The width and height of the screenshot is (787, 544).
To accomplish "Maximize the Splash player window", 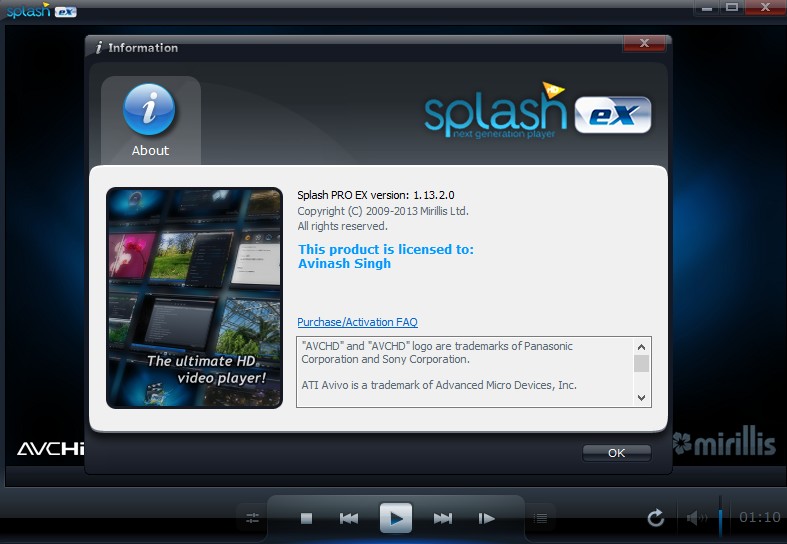I will (732, 8).
